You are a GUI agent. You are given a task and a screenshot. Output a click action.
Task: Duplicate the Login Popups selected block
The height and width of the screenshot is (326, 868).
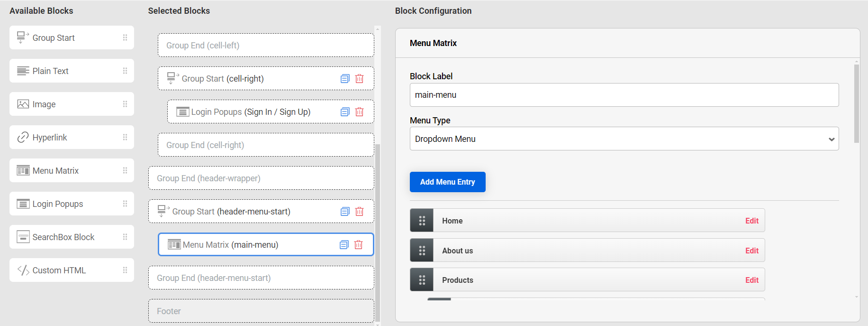pyautogui.click(x=345, y=112)
